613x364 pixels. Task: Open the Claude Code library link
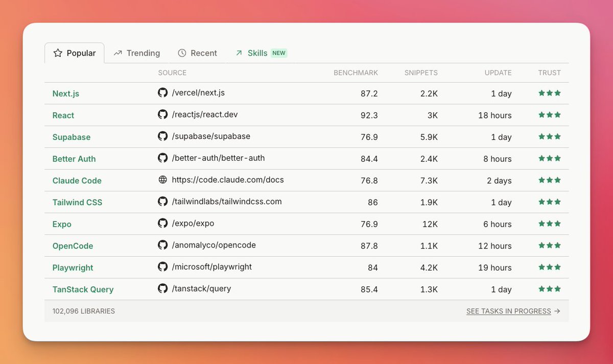point(77,180)
